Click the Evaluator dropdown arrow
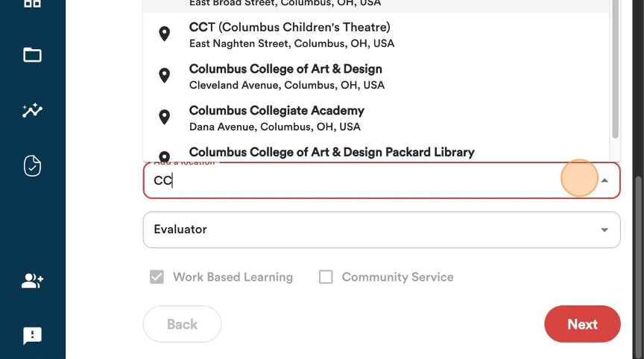644x359 pixels. click(604, 229)
